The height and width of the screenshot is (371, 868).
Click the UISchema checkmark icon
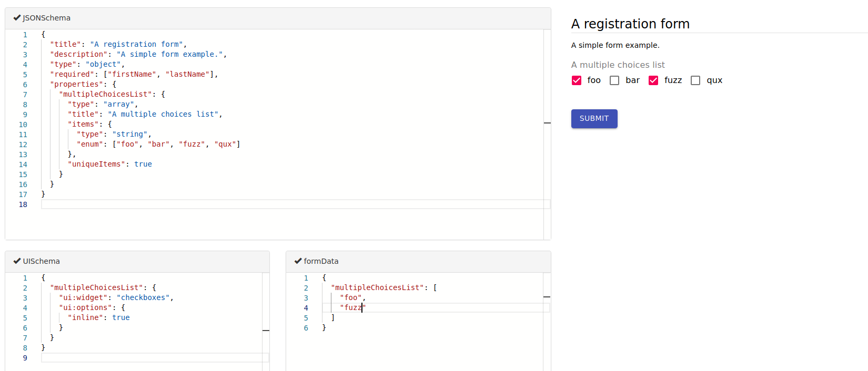(17, 261)
